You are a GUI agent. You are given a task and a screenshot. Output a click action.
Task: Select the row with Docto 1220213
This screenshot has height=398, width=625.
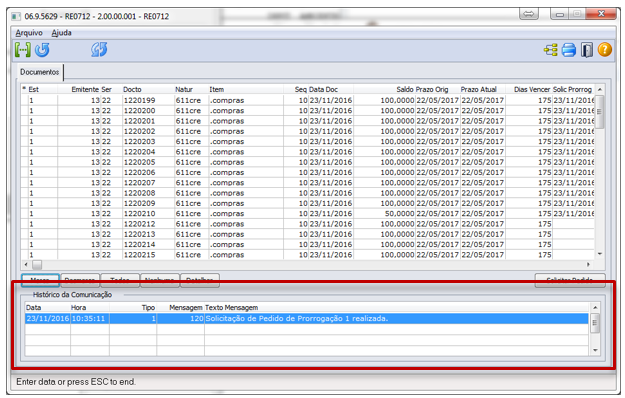pos(307,235)
